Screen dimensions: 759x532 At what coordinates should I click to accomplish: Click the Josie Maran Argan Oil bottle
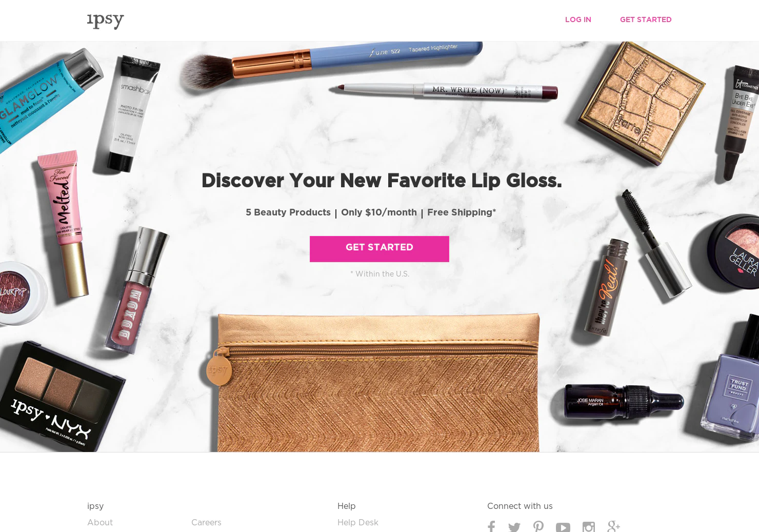click(x=624, y=400)
